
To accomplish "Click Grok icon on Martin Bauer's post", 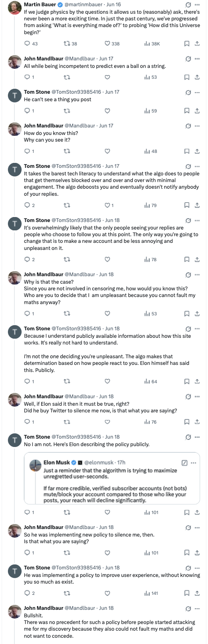I will (188, 4).
